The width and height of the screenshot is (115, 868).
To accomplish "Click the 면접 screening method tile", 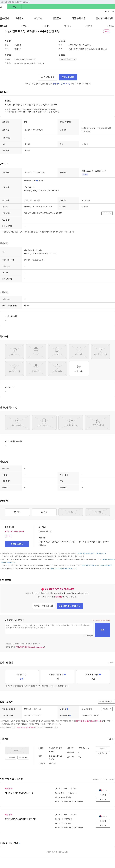I will point(44,512).
